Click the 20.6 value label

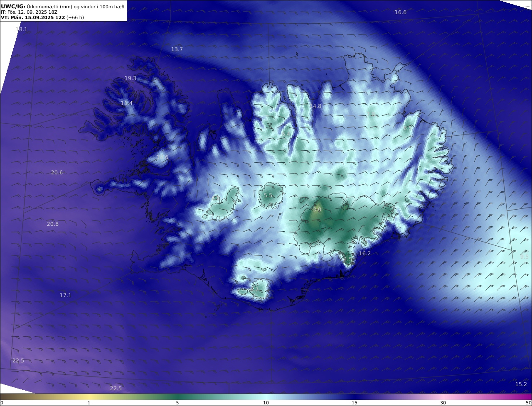click(x=57, y=173)
